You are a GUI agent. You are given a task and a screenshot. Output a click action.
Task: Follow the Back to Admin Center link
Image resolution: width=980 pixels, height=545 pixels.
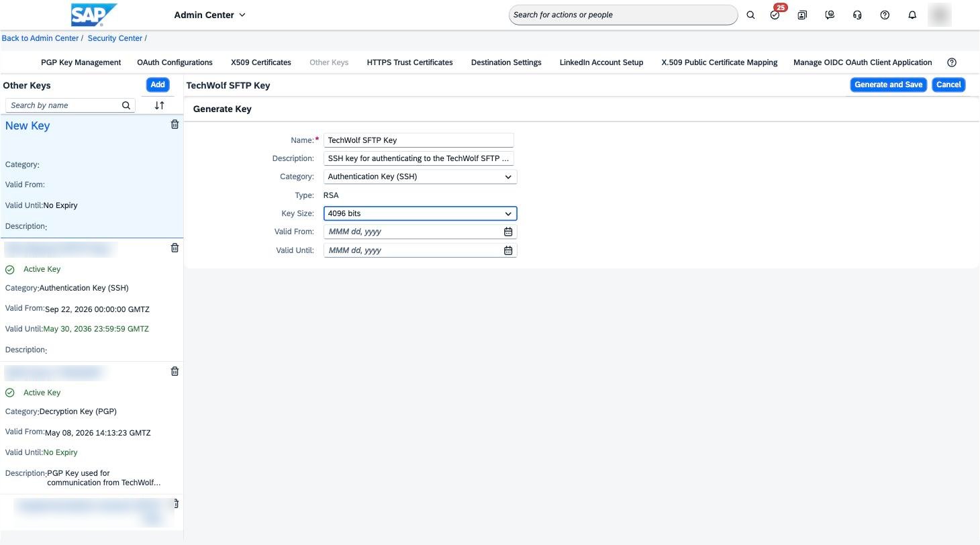point(40,38)
